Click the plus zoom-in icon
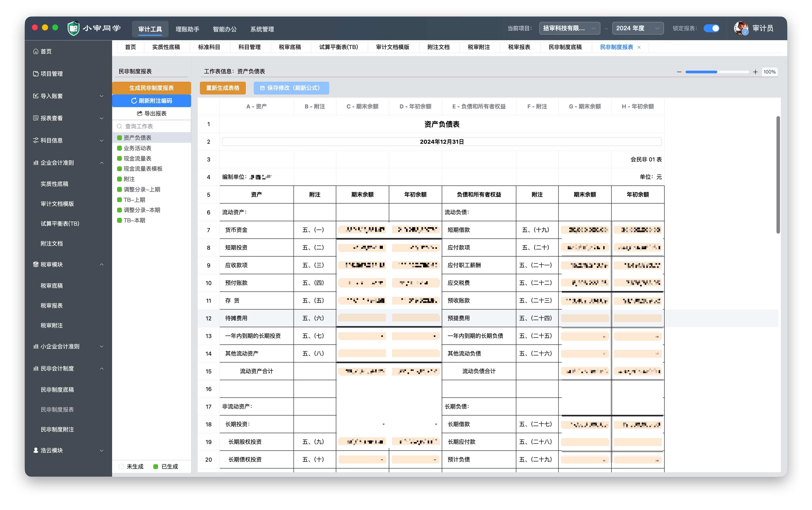 pyautogui.click(x=755, y=72)
